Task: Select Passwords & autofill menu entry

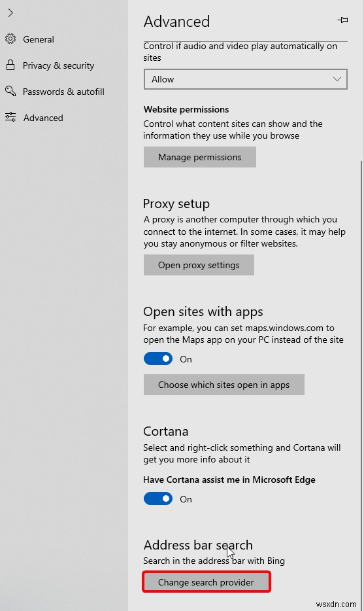Action: click(x=63, y=92)
